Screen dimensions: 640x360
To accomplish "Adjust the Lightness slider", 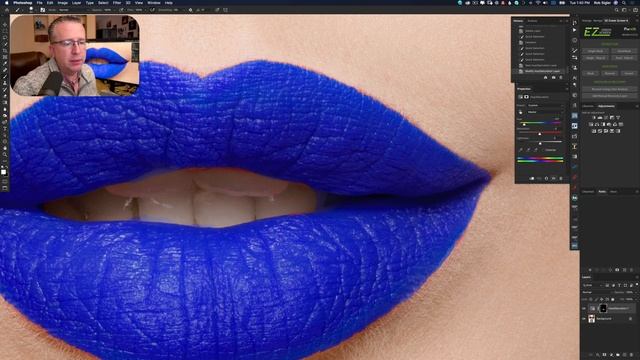I will [540, 142].
